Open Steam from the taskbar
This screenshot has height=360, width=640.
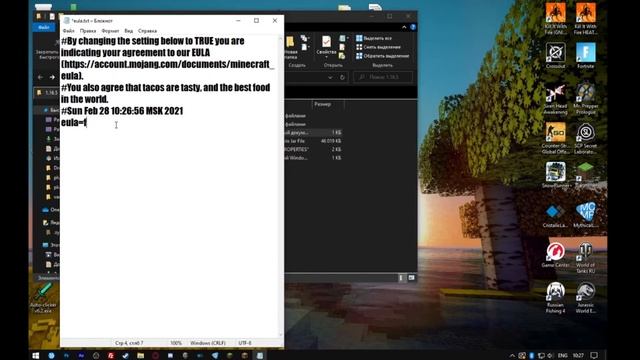[x=125, y=356]
